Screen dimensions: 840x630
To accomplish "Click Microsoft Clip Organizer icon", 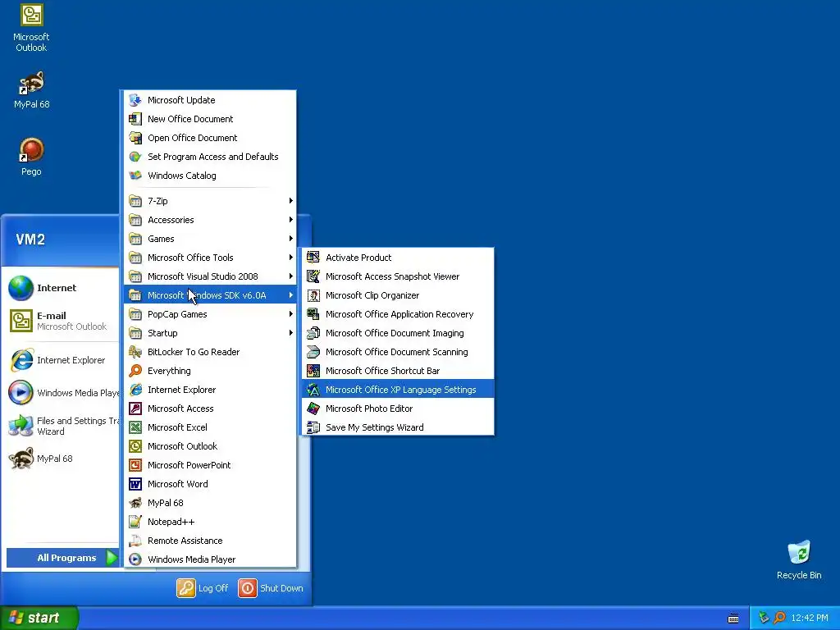I will click(x=313, y=295).
